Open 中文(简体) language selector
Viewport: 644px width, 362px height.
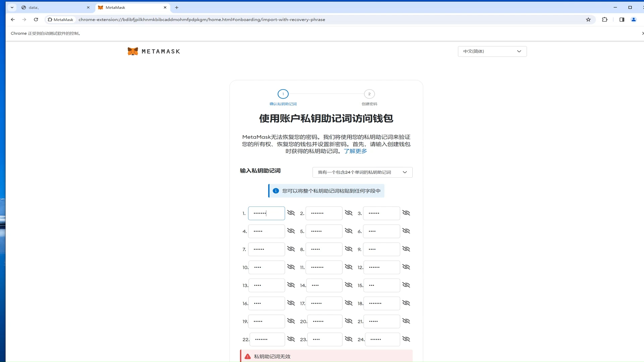point(492,51)
